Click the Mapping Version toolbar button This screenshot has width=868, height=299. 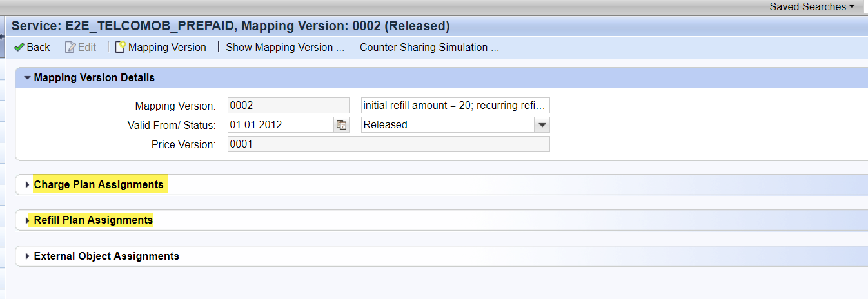point(167,47)
